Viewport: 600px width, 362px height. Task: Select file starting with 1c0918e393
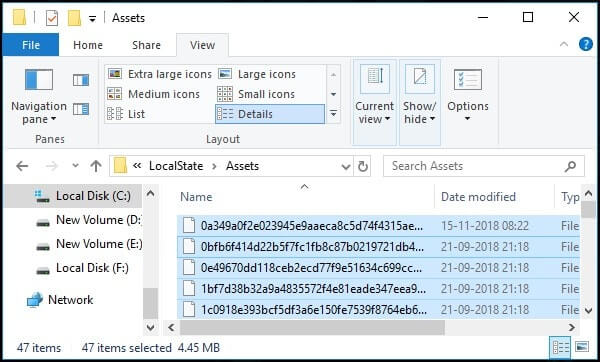378,309
